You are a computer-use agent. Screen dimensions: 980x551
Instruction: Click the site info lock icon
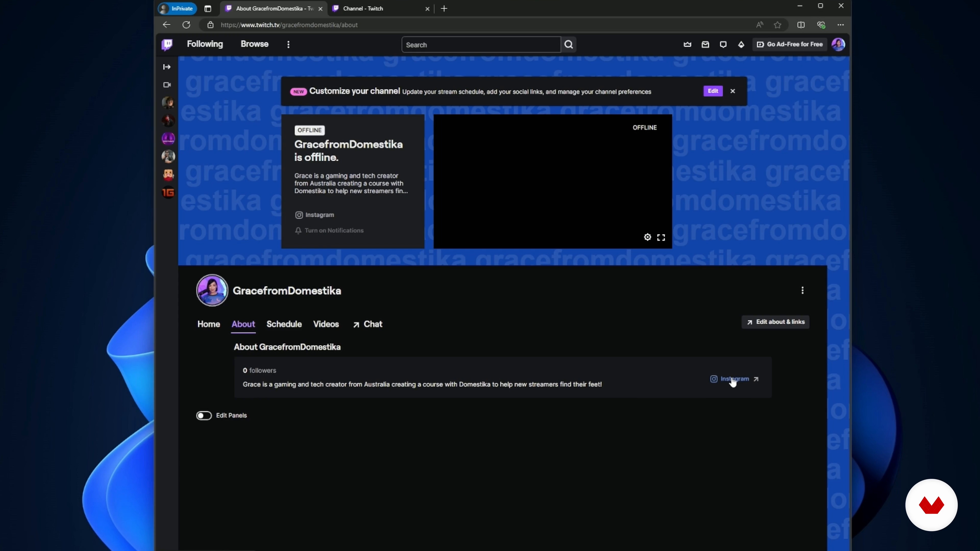tap(210, 25)
